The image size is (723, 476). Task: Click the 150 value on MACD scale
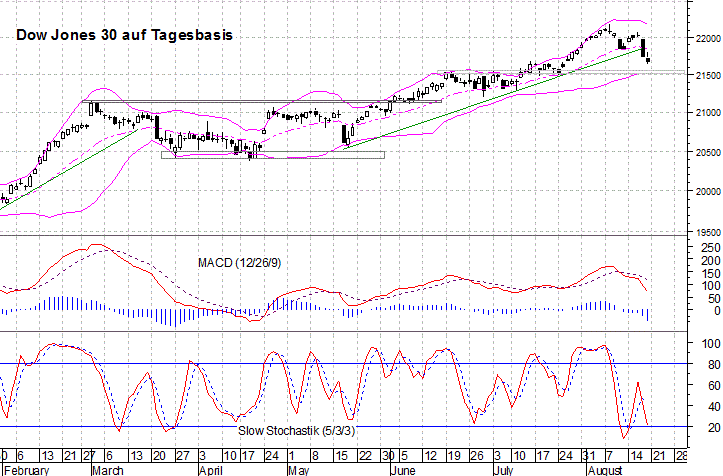(x=711, y=274)
